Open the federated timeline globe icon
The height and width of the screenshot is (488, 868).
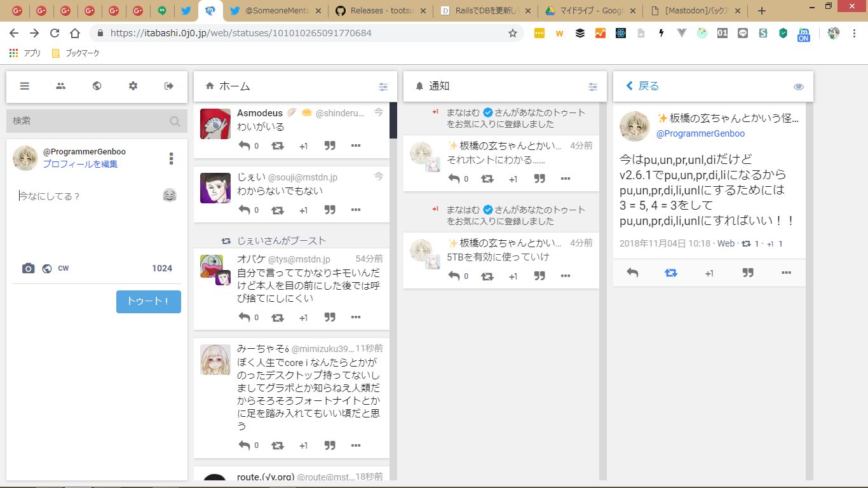[97, 86]
